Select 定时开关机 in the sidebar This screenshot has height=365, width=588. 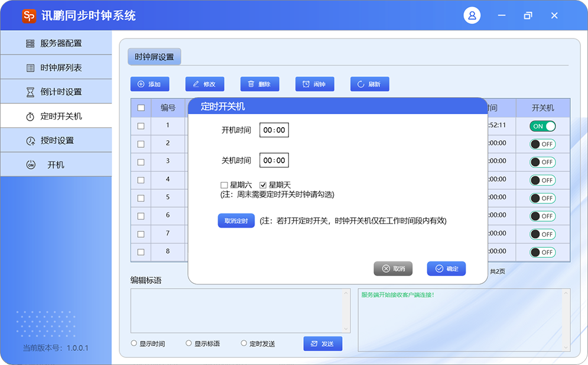(56, 116)
